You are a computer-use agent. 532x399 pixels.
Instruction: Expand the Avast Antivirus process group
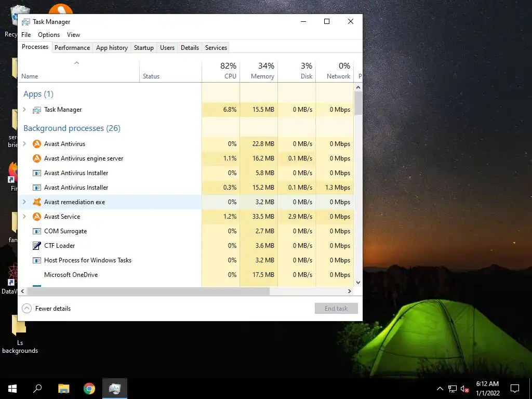pyautogui.click(x=24, y=144)
